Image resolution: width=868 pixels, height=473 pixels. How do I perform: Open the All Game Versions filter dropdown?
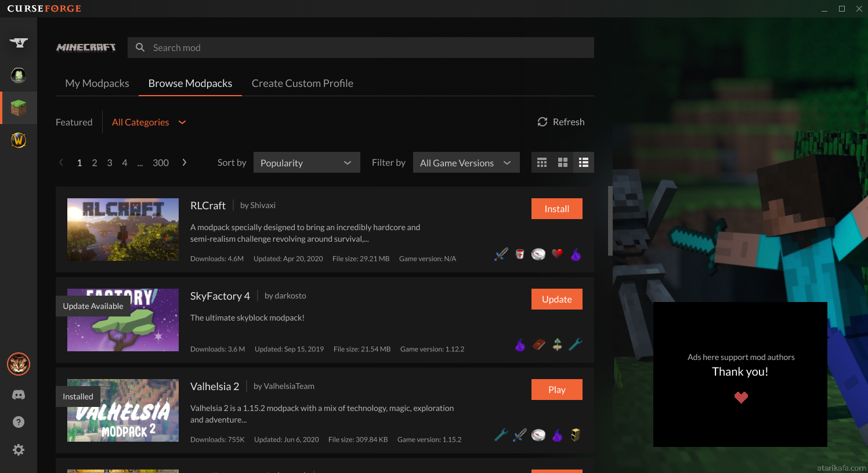pyautogui.click(x=466, y=162)
